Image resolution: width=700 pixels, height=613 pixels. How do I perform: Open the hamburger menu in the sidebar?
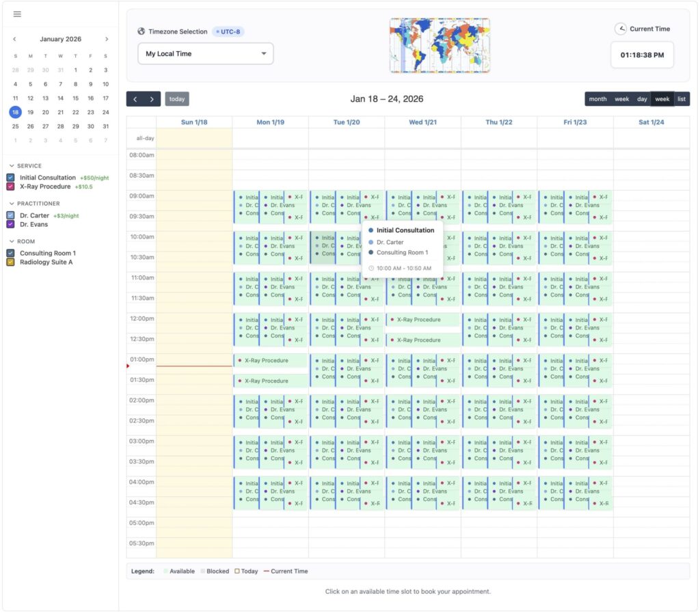[x=17, y=14]
